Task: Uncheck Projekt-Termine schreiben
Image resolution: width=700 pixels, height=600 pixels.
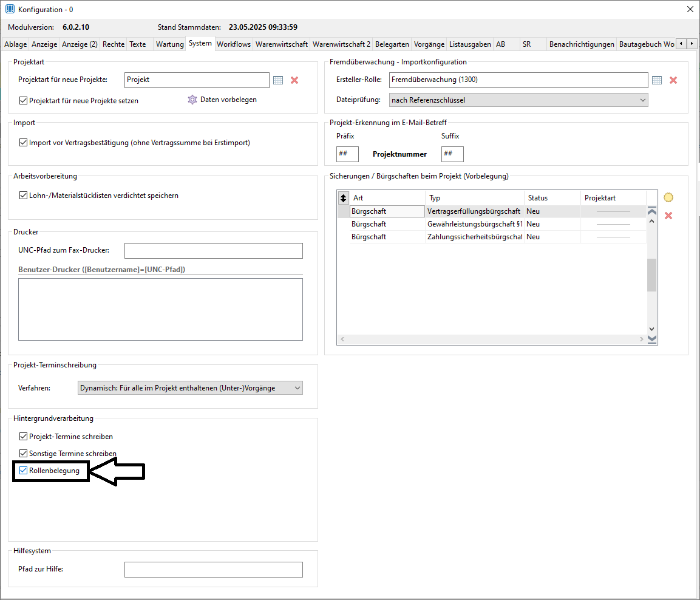Action: [x=23, y=436]
